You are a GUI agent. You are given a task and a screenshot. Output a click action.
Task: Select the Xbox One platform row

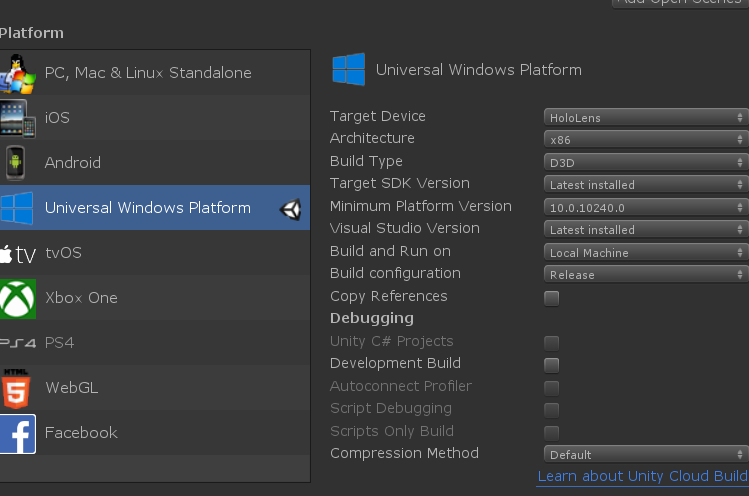(x=155, y=298)
